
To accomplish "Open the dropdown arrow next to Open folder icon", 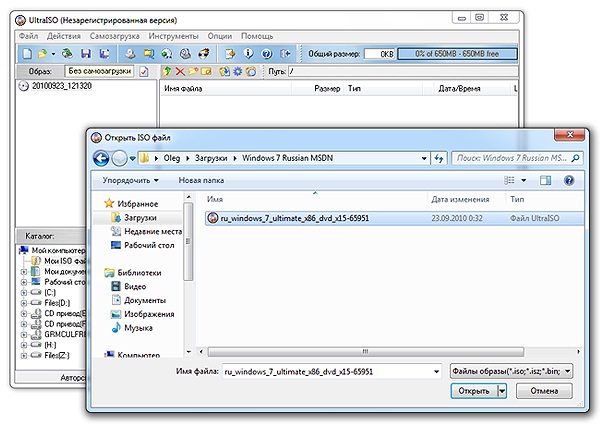I will pyautogui.click(x=54, y=54).
